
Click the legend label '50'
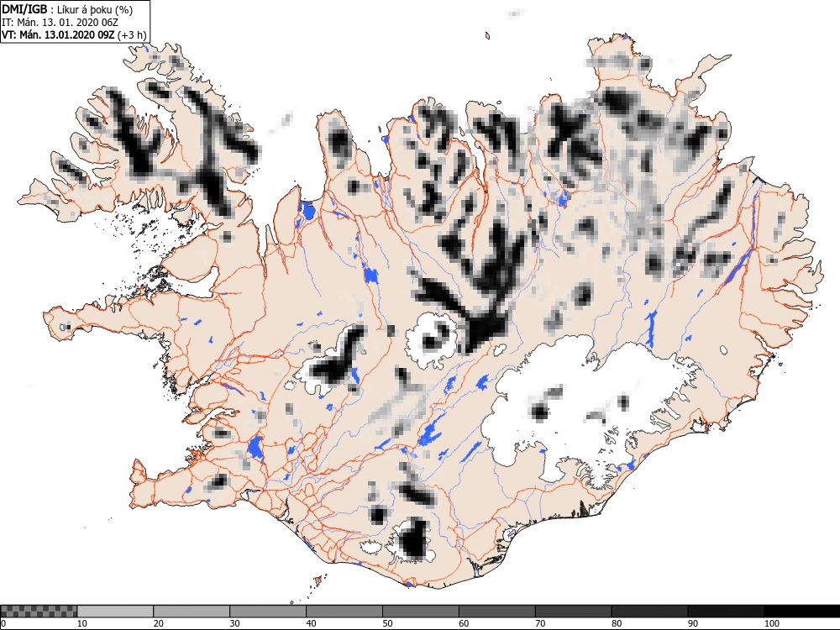387,623
